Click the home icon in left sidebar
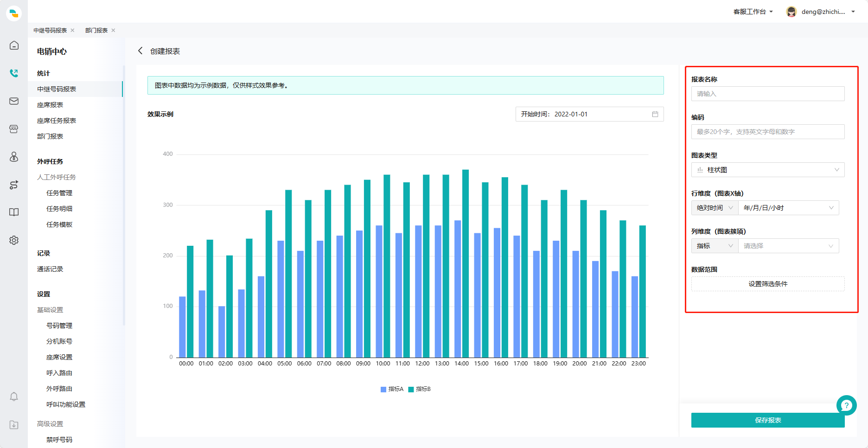Viewport: 868px width, 448px height. tap(14, 45)
